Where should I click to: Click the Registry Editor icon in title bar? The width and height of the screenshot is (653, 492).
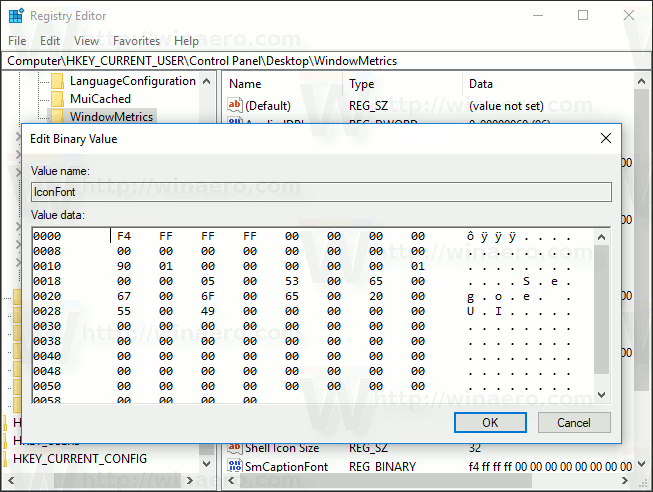14,15
